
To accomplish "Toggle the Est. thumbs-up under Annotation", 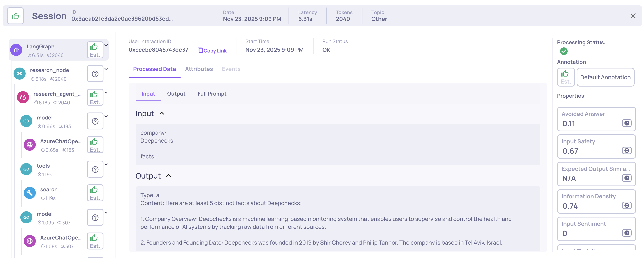I will (566, 77).
